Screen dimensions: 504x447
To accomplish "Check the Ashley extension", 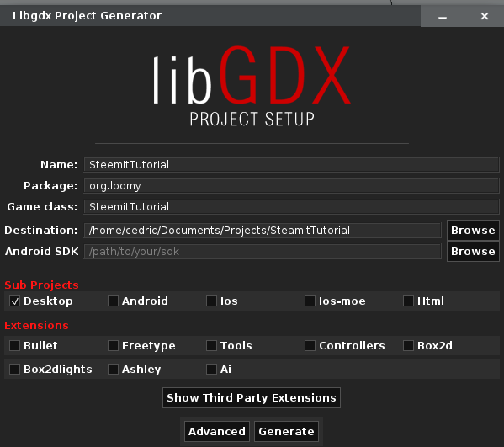I will [x=113, y=370].
